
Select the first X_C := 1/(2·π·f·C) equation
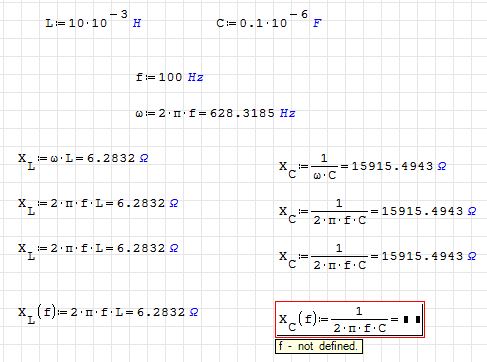coord(378,212)
